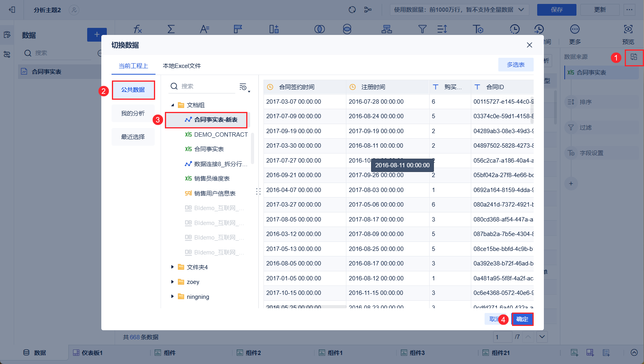Click the 注册时间 column header
The image size is (644, 364).
pyautogui.click(x=388, y=87)
